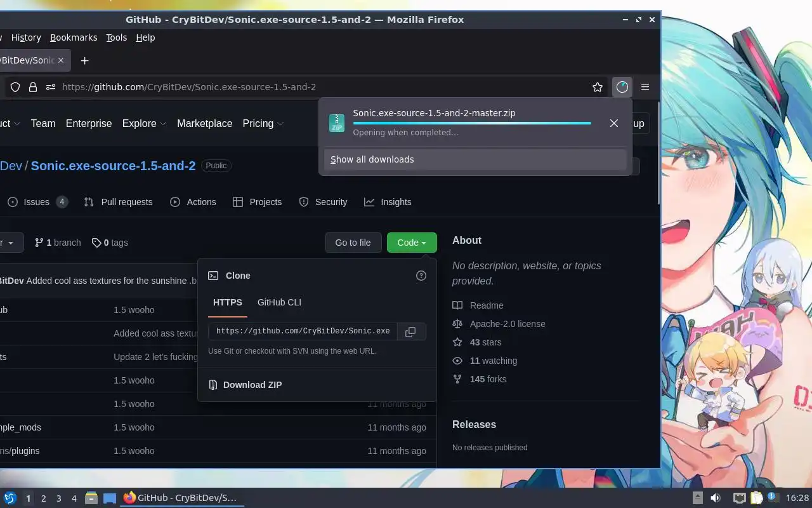
Task: Open the Issues tab
Action: (x=37, y=202)
